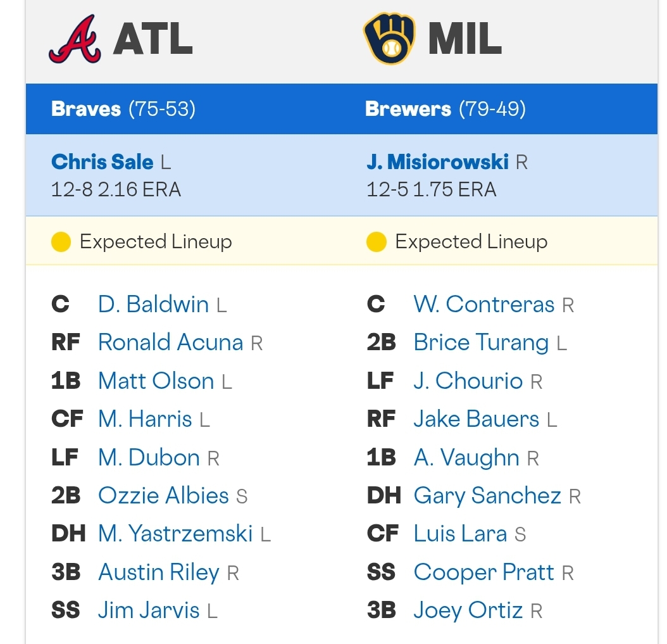
Task: Click the yellow Expected Lineup dot for Braves
Action: (61, 242)
